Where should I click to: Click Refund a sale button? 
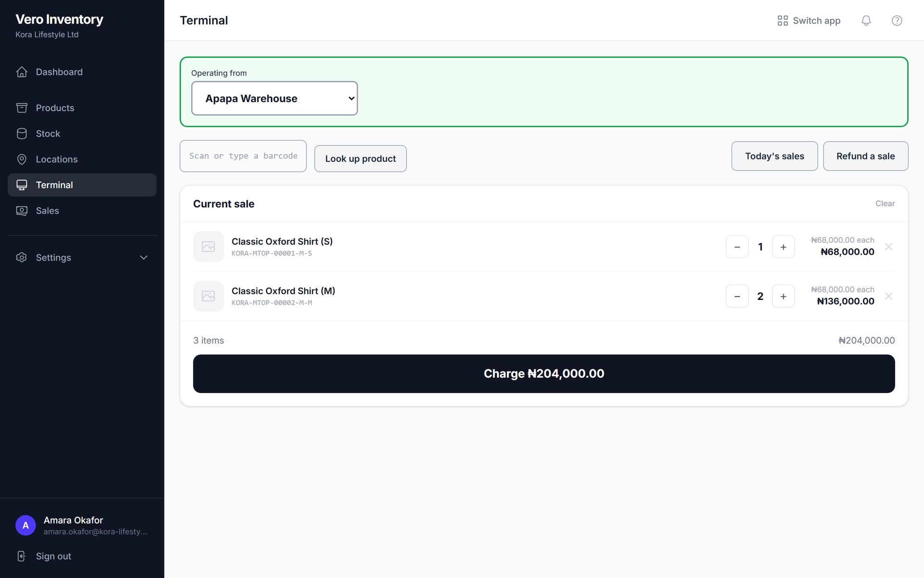point(865,156)
